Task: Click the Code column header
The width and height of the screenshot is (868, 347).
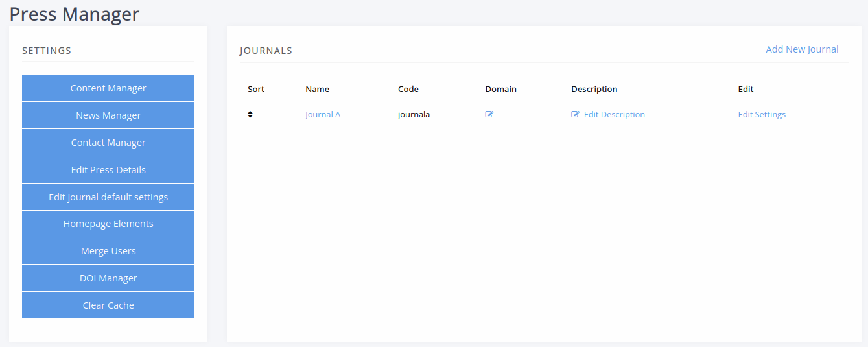Action: point(408,89)
